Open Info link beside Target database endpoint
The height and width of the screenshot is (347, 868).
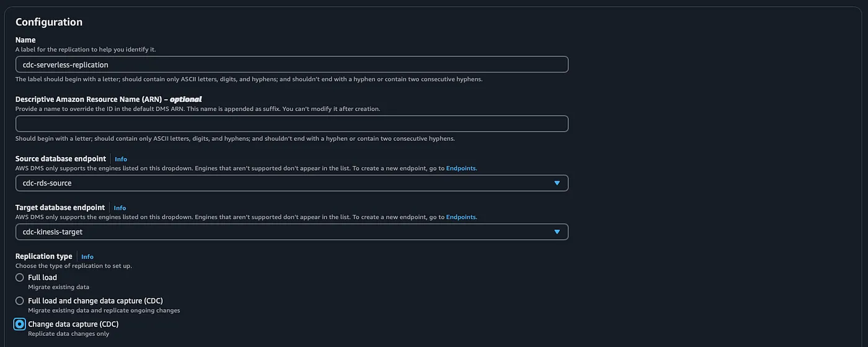(x=120, y=208)
